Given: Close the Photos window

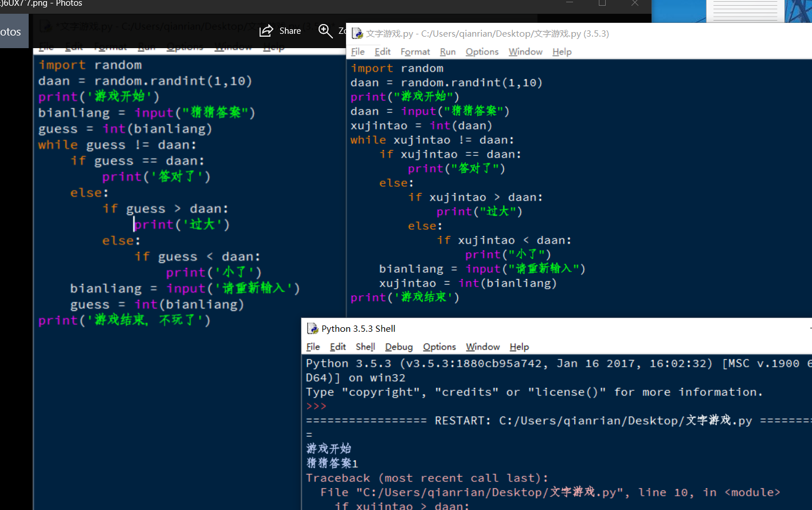Looking at the screenshot, I should coord(635,3).
